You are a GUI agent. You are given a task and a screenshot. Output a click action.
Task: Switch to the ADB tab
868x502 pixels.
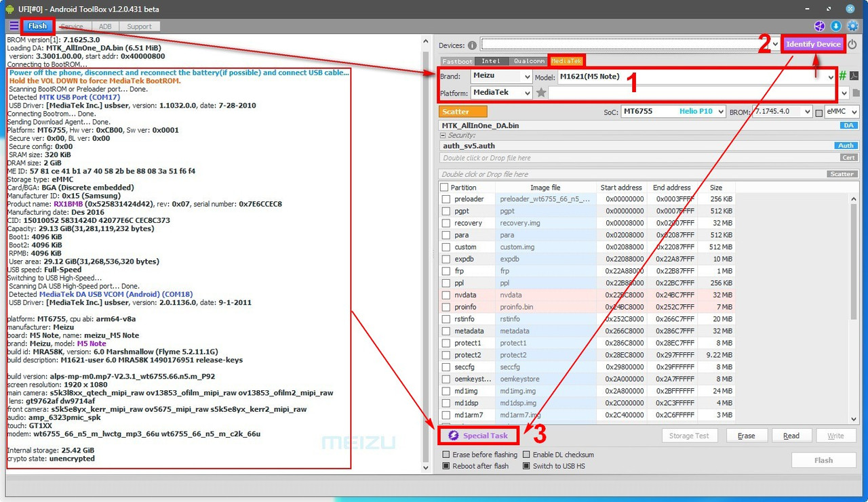[x=105, y=26]
